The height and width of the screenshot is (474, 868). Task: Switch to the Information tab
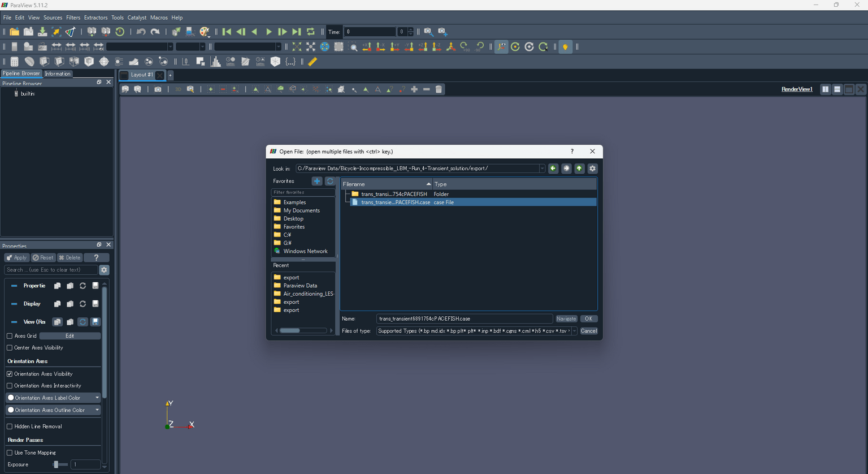58,74
